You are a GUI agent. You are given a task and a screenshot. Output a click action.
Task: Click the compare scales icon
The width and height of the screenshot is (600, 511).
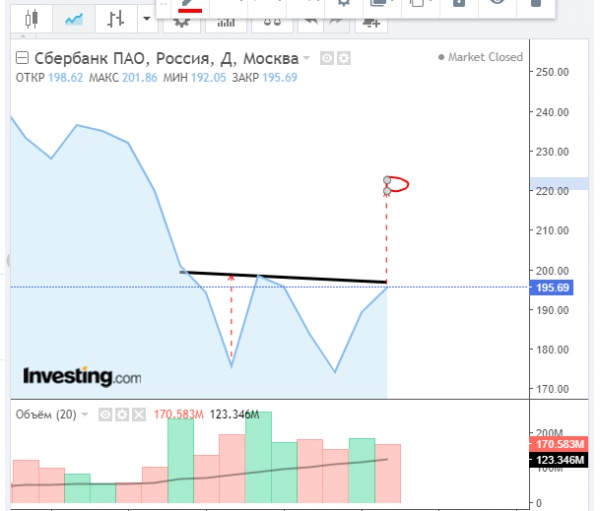[272, 23]
